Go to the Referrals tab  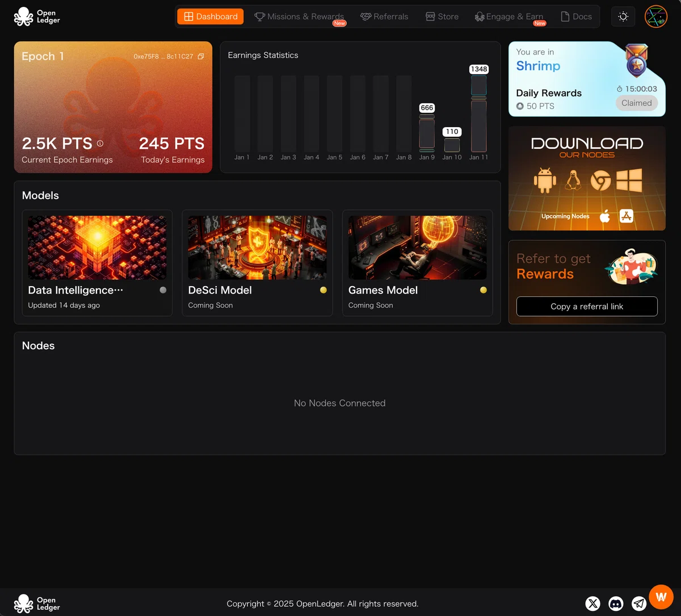[x=384, y=16]
